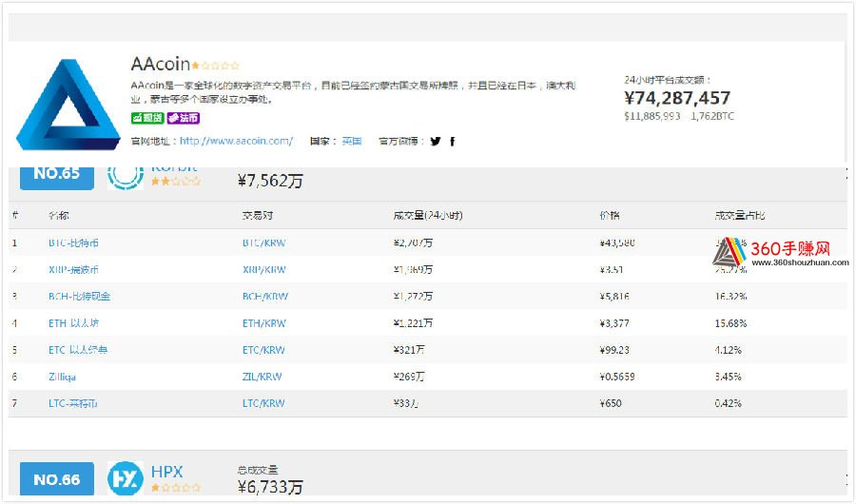Click the ¥7,562万 total volume
This screenshot has height=504, width=856.
pyautogui.click(x=270, y=181)
